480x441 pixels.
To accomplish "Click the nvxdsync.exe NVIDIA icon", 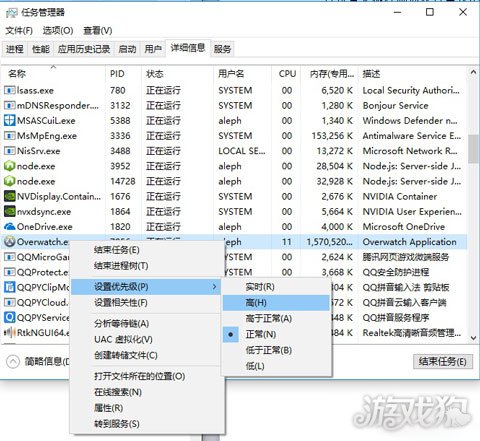I will point(9,212).
